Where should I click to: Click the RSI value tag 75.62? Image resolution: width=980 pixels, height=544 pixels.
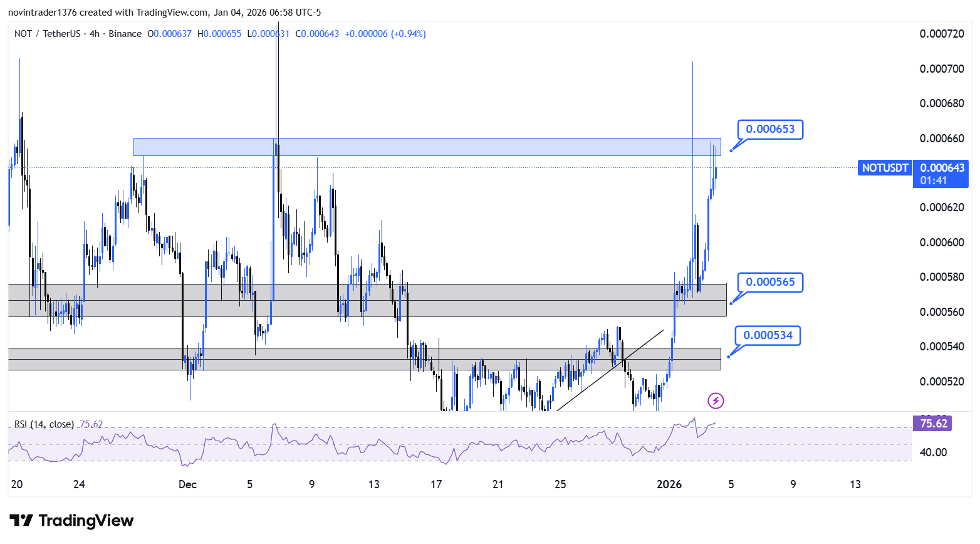[934, 424]
